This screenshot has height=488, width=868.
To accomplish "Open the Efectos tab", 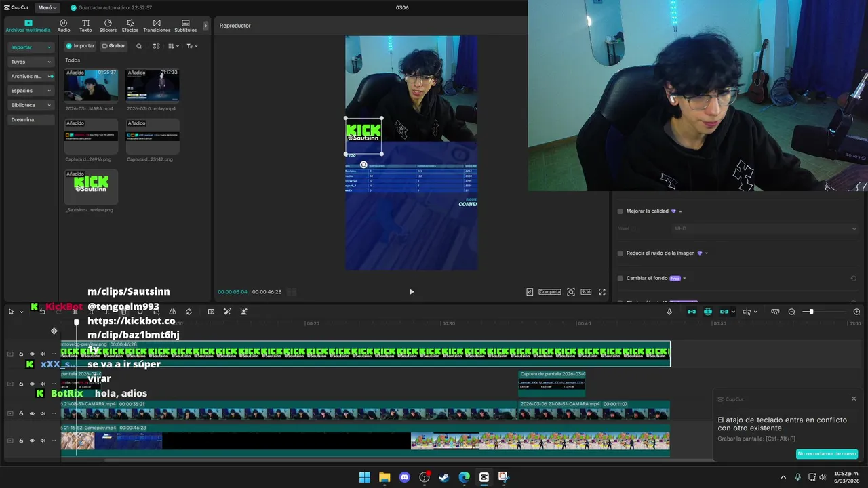I will [130, 26].
